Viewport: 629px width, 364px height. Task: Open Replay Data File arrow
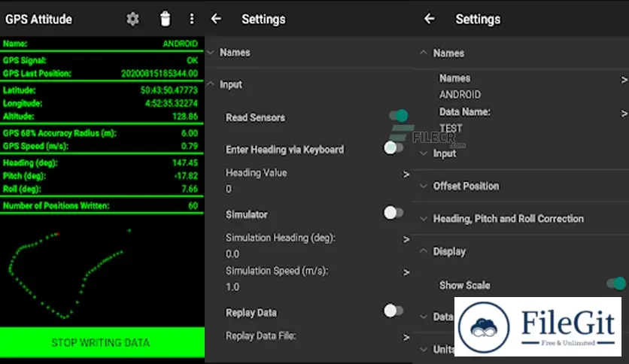point(406,338)
